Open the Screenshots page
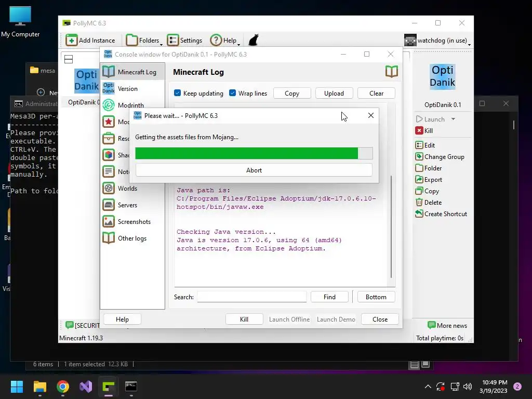532x399 pixels. point(132,221)
